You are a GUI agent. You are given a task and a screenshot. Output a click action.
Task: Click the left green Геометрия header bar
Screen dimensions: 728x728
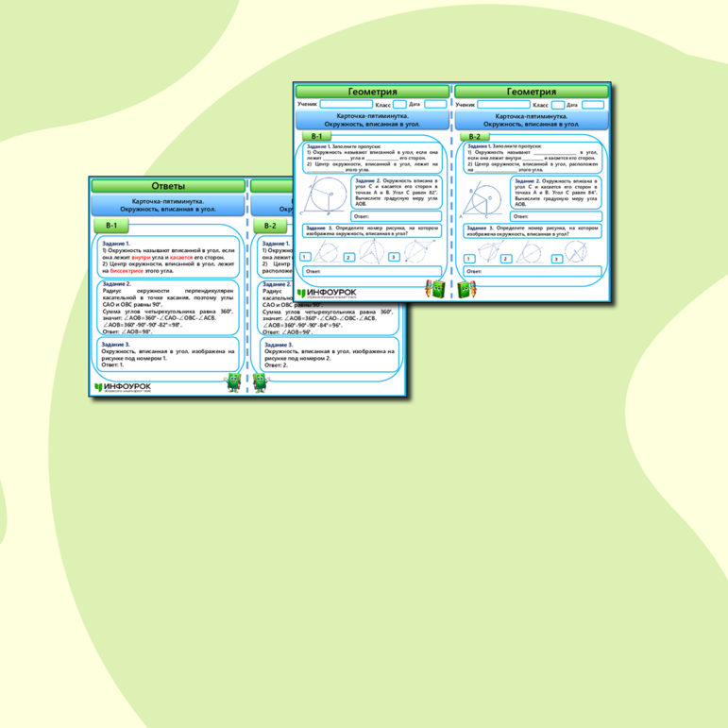point(372,92)
